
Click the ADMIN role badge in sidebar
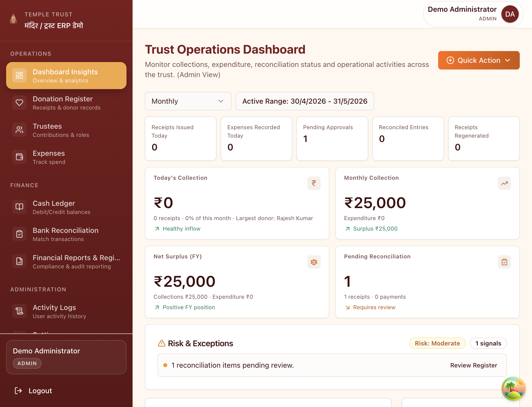(x=27, y=363)
